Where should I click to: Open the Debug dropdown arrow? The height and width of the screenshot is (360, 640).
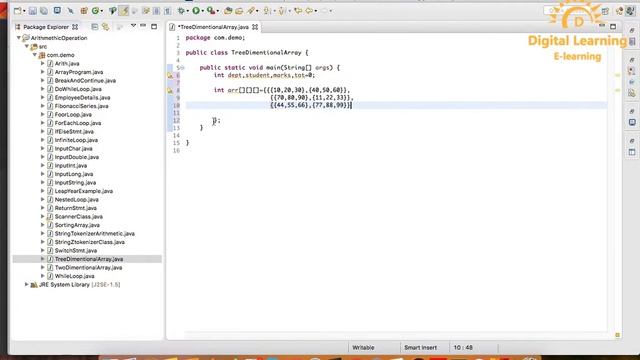pyautogui.click(x=188, y=11)
